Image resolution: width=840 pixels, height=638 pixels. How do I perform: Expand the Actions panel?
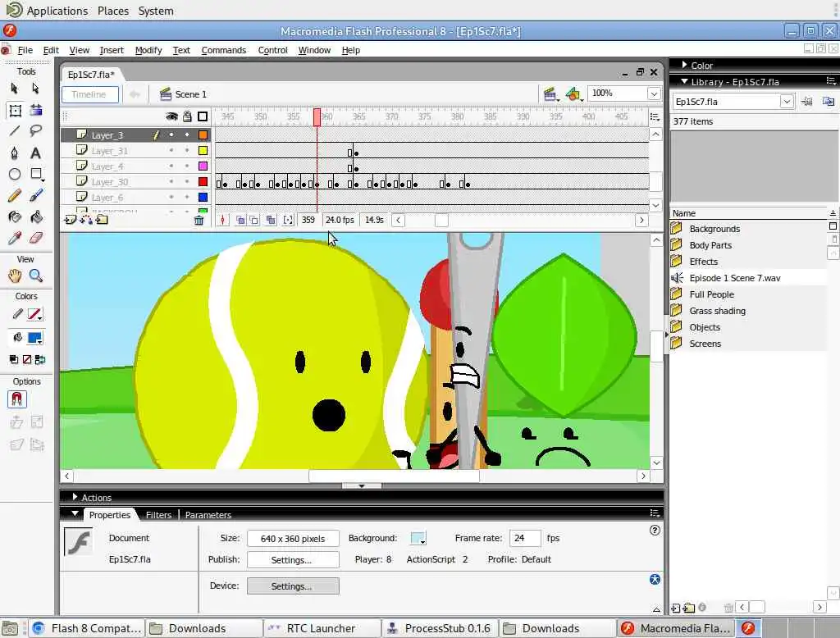pyautogui.click(x=75, y=497)
